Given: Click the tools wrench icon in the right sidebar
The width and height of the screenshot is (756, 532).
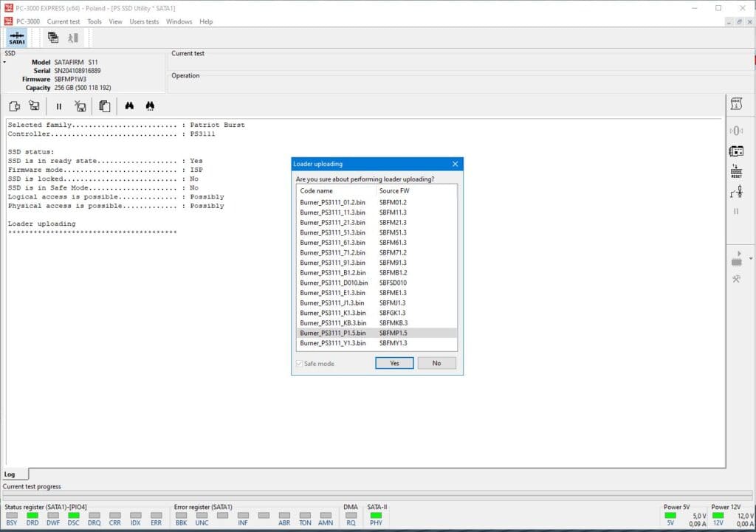Looking at the screenshot, I should 736,279.
